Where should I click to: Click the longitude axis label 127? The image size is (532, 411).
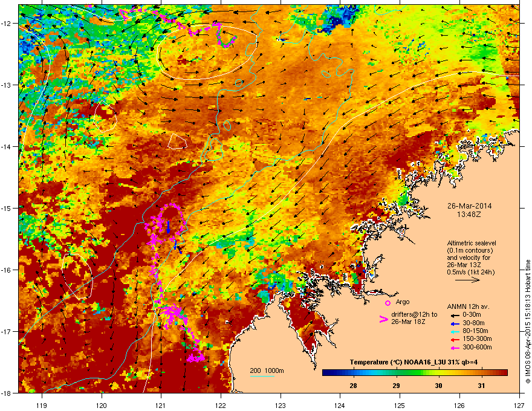[x=519, y=405]
